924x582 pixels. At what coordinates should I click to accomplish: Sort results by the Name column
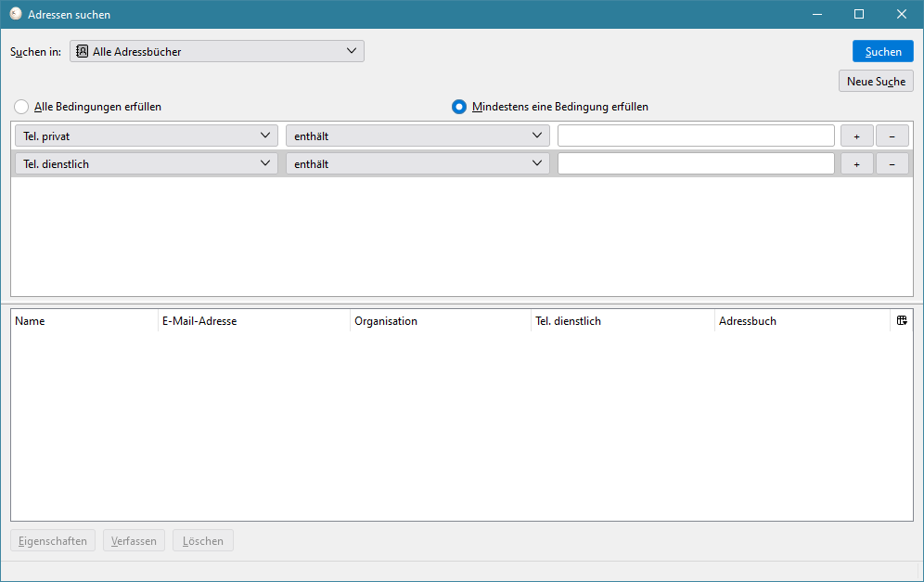point(83,321)
